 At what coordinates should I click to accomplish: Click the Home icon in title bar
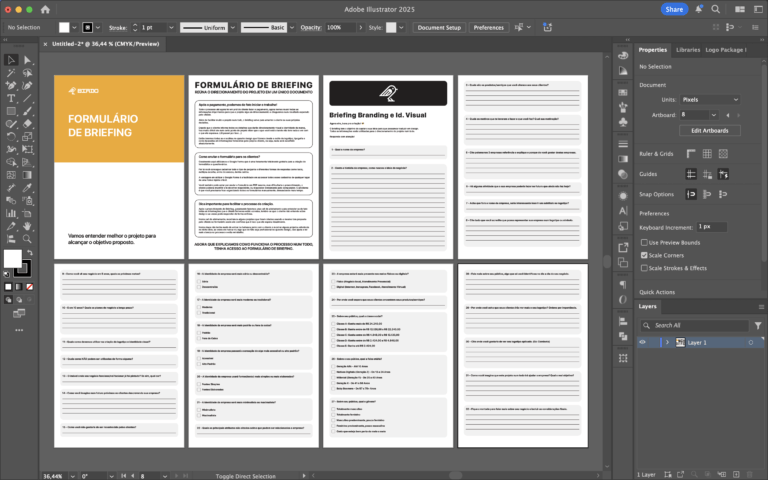tap(45, 9)
